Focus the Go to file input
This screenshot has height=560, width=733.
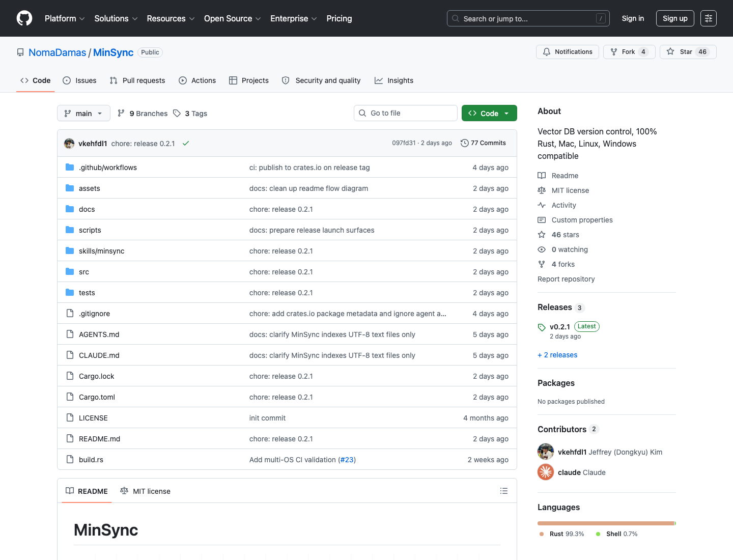pos(406,113)
